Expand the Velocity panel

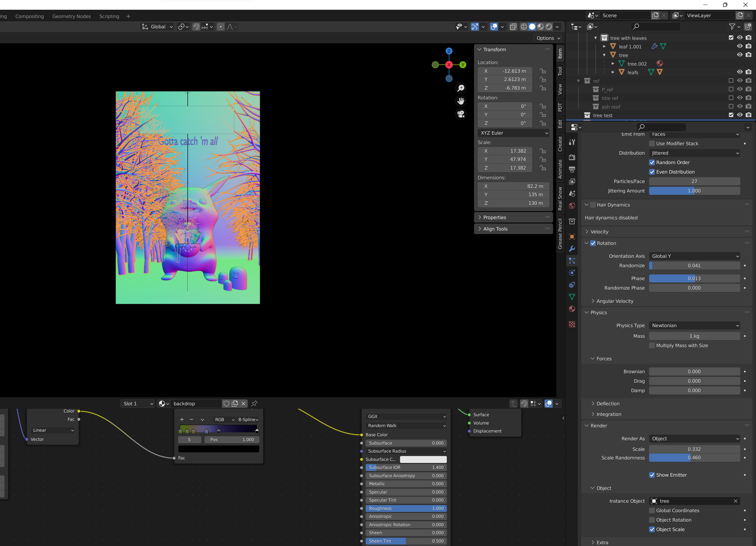(x=599, y=232)
